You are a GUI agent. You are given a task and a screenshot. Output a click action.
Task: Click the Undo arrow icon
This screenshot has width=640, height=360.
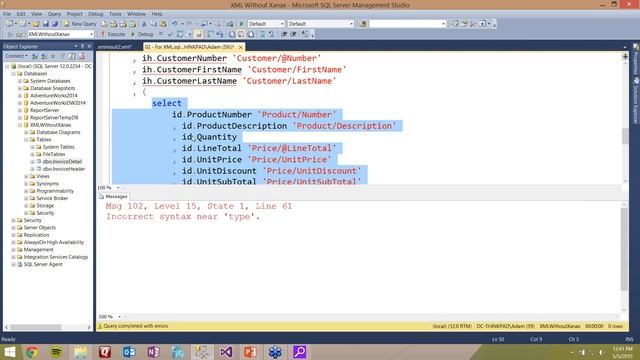[175, 24]
